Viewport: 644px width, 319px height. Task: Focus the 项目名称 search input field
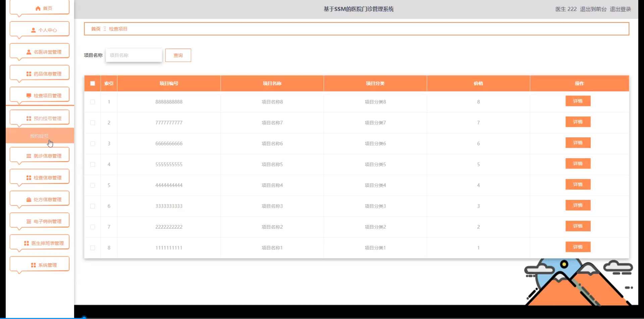(x=134, y=55)
